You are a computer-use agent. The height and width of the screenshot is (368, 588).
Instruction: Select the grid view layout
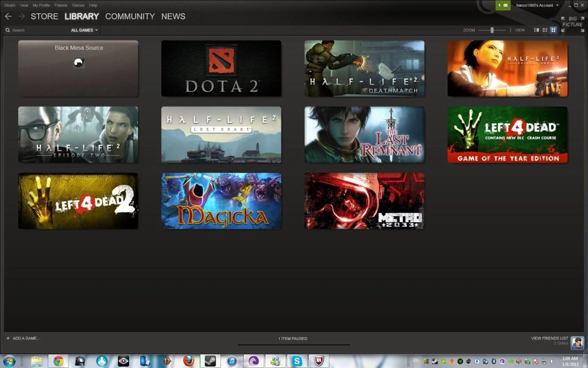click(x=553, y=30)
